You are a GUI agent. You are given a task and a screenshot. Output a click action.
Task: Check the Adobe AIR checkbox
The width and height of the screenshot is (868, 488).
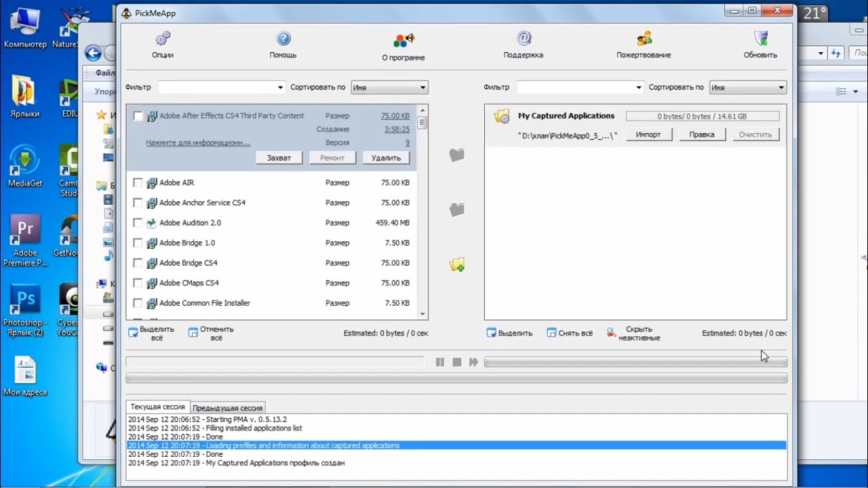pyautogui.click(x=138, y=183)
